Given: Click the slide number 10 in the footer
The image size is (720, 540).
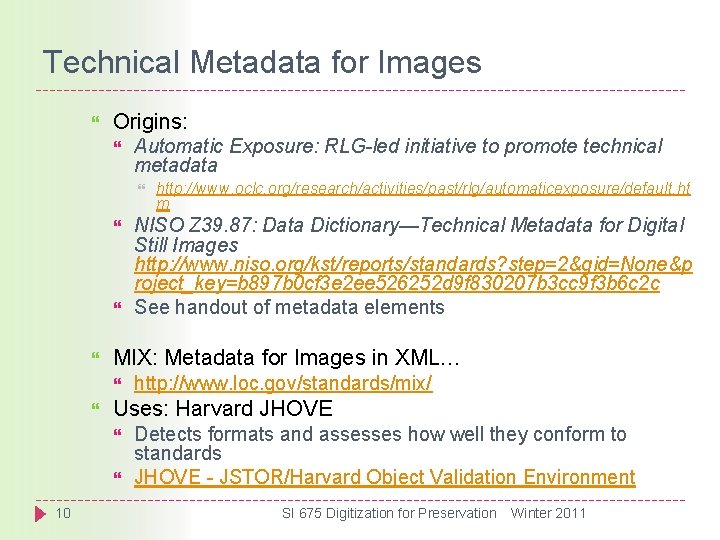Looking at the screenshot, I should pyautogui.click(x=62, y=513).
